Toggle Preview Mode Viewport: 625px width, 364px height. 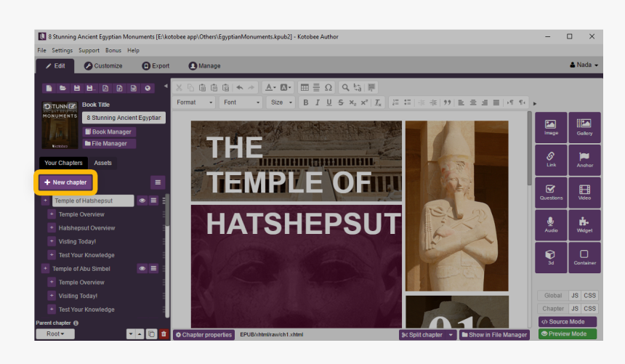(567, 333)
